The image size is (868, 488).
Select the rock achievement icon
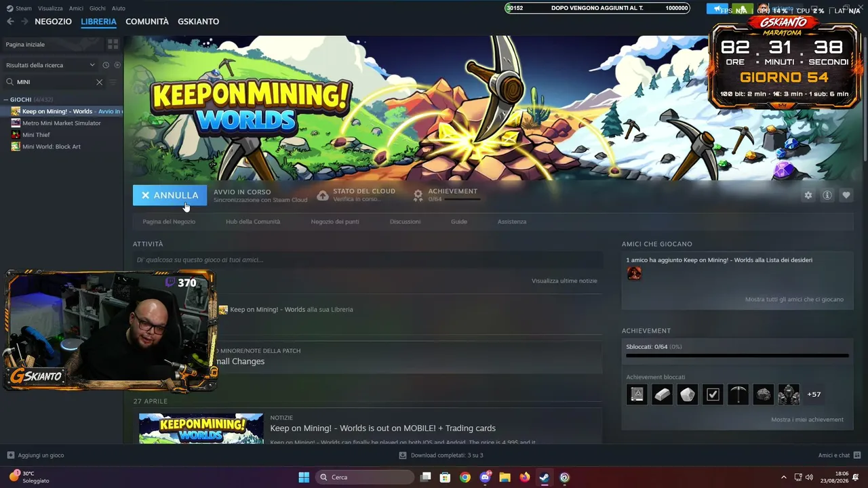pyautogui.click(x=764, y=394)
